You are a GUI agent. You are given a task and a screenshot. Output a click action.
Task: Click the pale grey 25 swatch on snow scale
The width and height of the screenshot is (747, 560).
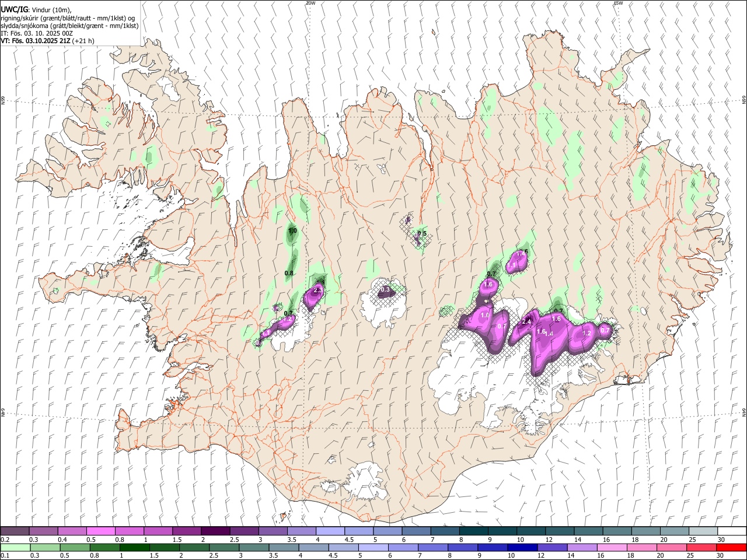pos(703,531)
